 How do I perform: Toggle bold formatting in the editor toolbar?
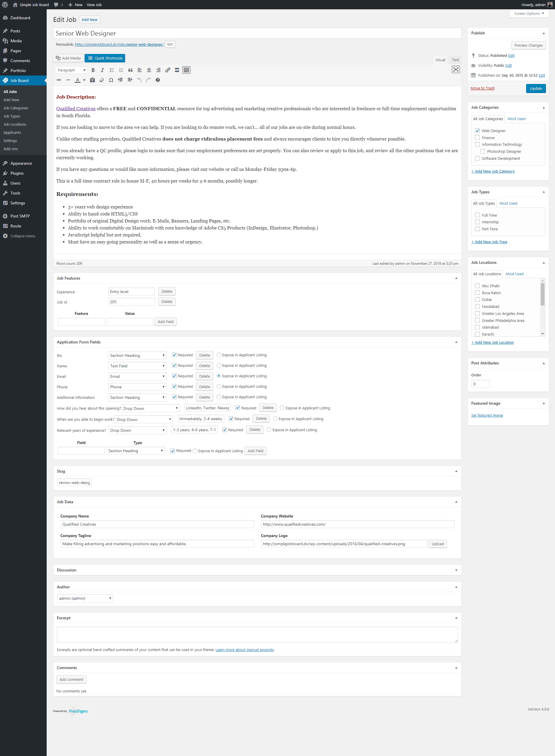pos(93,70)
